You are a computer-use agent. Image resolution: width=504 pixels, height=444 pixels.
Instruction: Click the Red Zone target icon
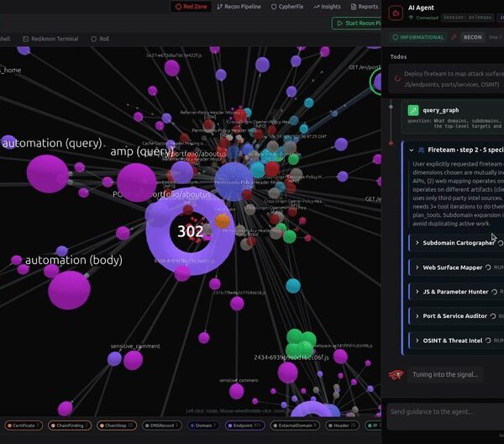pyautogui.click(x=178, y=7)
